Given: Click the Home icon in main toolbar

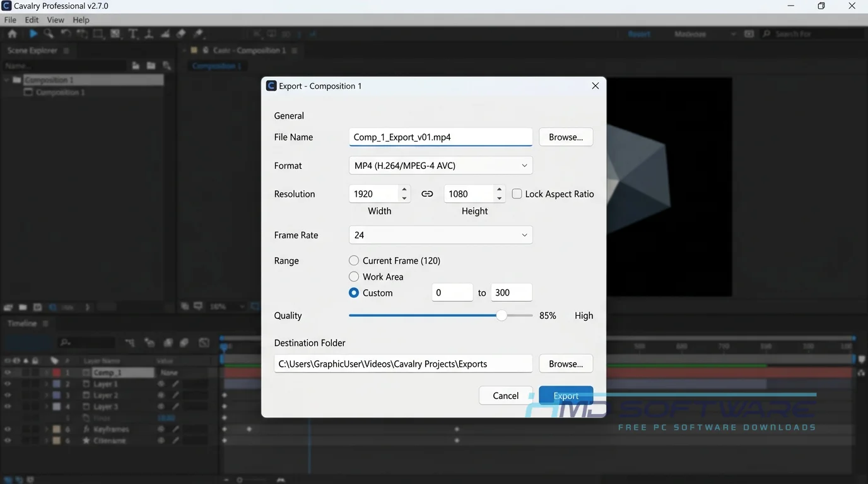Looking at the screenshot, I should tap(12, 34).
